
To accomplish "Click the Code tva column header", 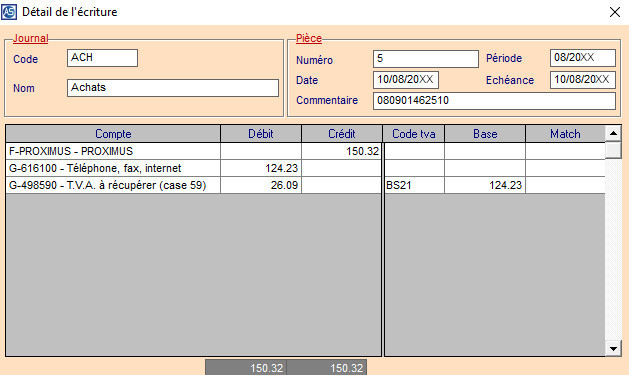I will pyautogui.click(x=414, y=134).
